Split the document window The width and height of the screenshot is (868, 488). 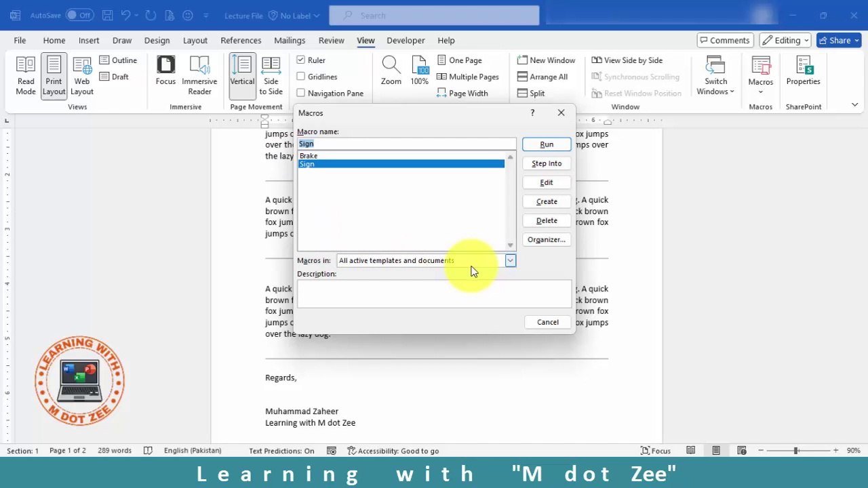531,93
